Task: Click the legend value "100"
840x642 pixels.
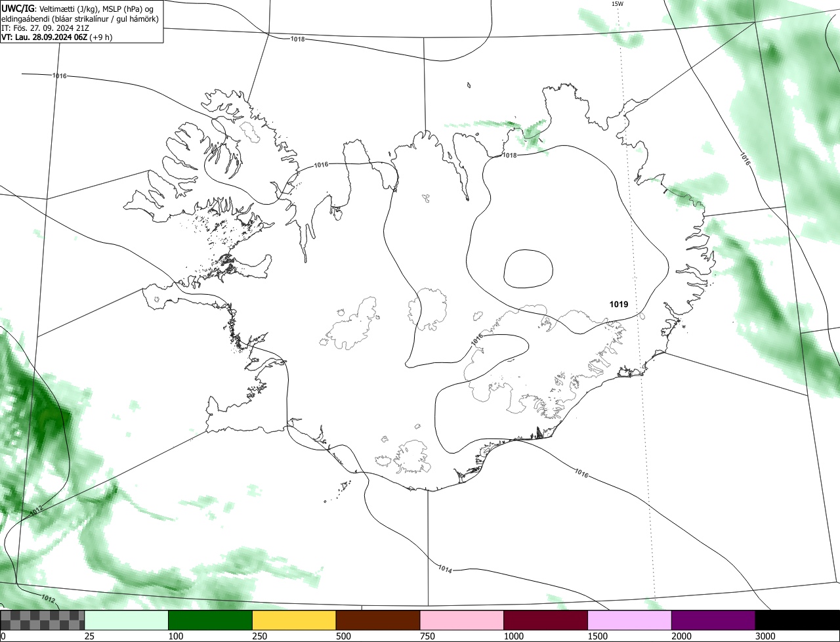Action: pos(176,636)
